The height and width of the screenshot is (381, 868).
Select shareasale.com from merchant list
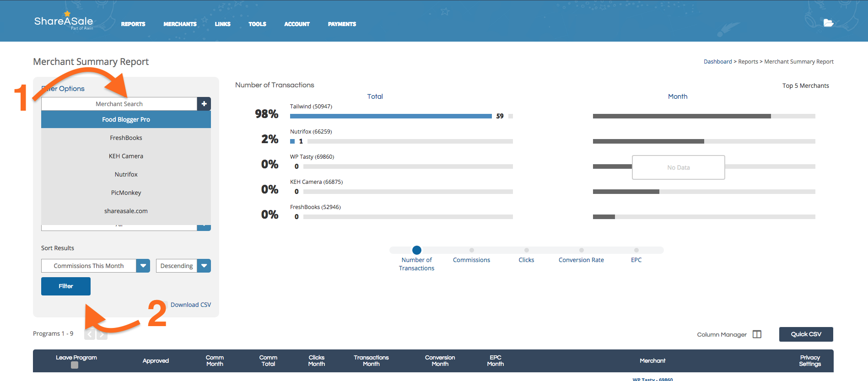[x=126, y=211]
